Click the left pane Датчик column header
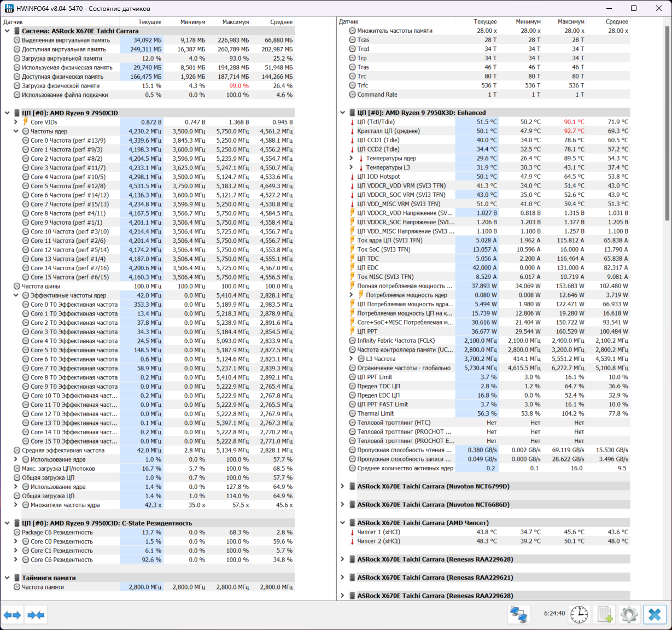The width and height of the screenshot is (672, 630). (61, 22)
